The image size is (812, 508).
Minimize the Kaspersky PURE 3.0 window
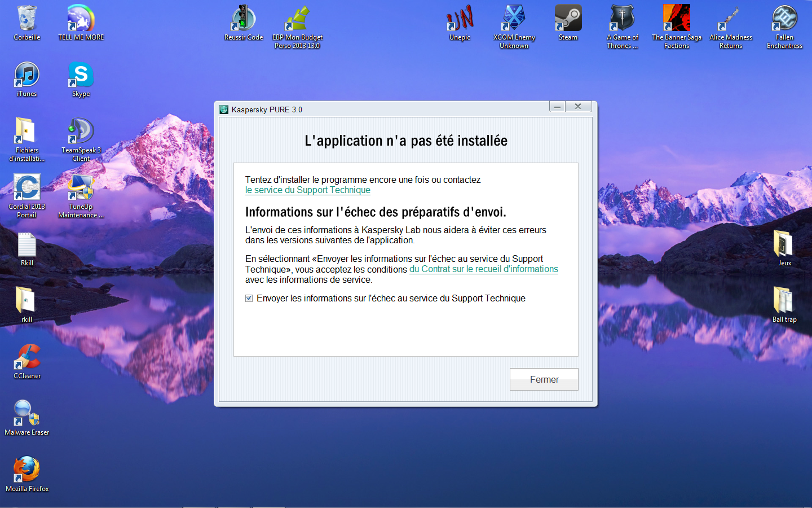point(557,107)
